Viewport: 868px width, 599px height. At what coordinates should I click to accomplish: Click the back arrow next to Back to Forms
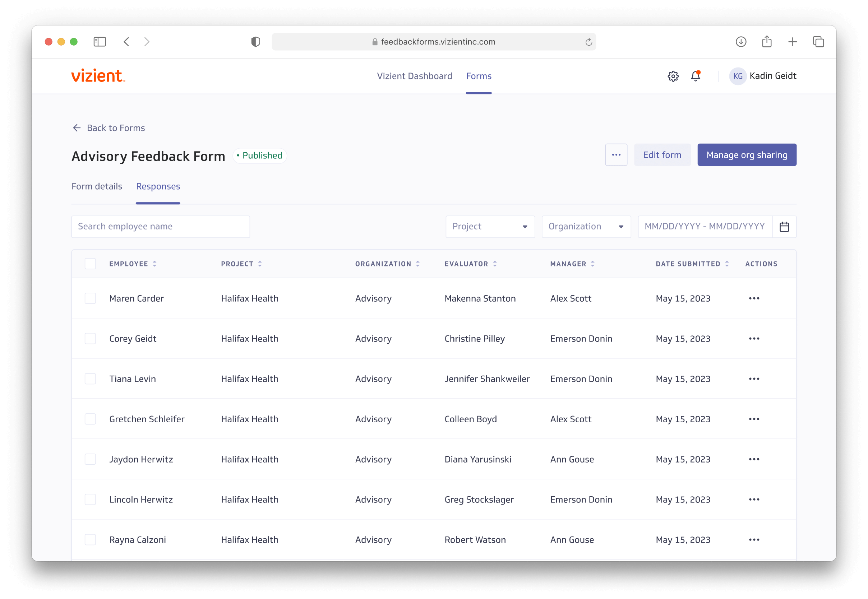coord(77,128)
